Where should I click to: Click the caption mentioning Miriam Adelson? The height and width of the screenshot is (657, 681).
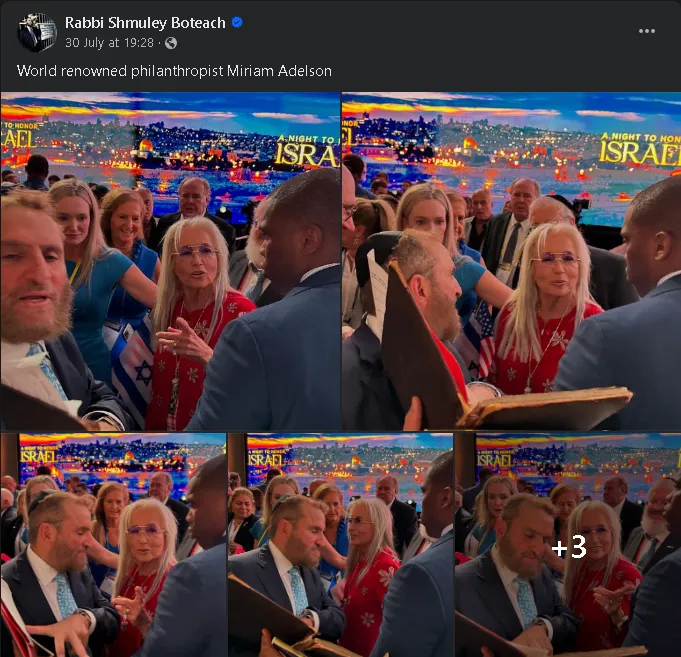[x=174, y=71]
